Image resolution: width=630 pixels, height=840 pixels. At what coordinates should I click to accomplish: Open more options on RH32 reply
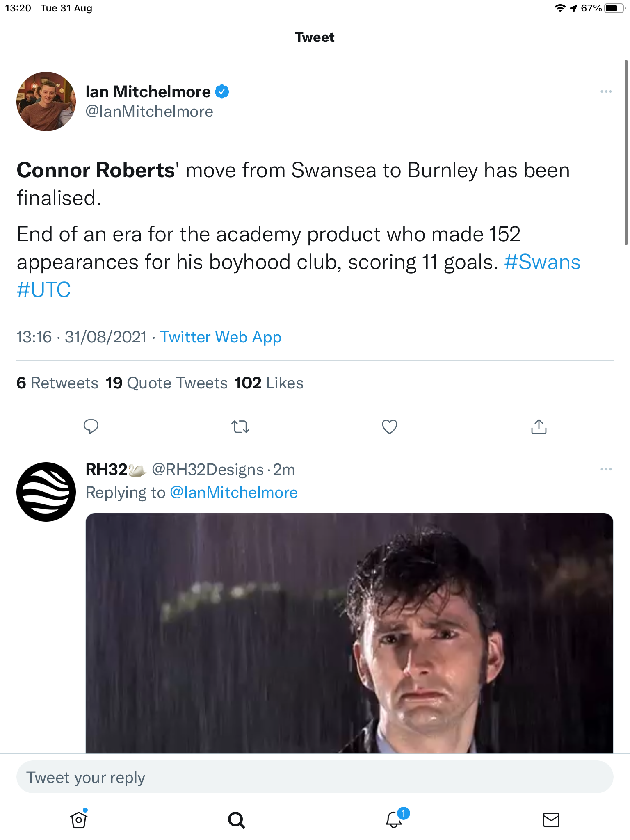[606, 469]
